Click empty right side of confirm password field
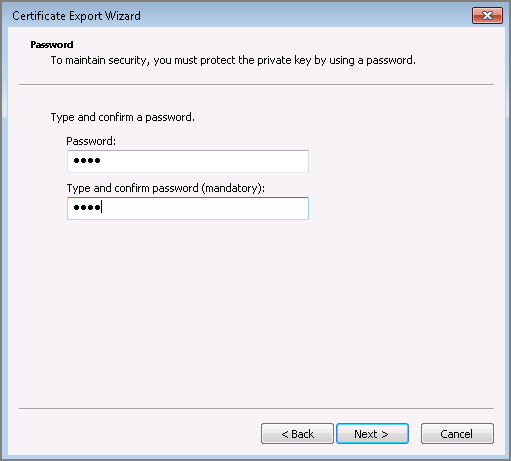 [233, 208]
